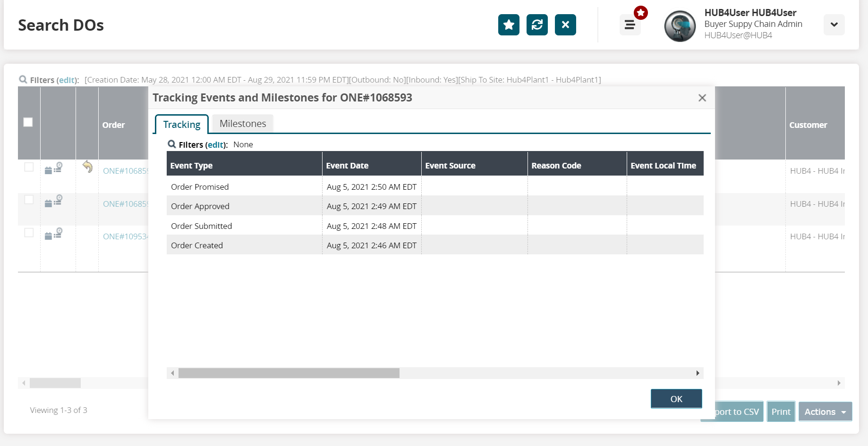Viewport: 868px width, 446px height.
Task: Click the dialog horizontal scrollbar right arrow
Action: click(x=698, y=373)
